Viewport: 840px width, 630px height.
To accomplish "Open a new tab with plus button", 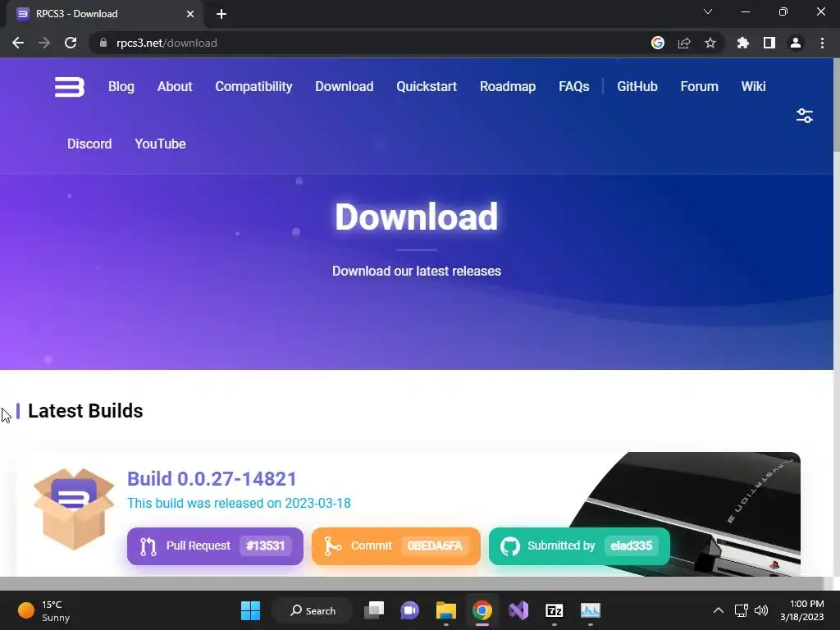I will point(221,14).
